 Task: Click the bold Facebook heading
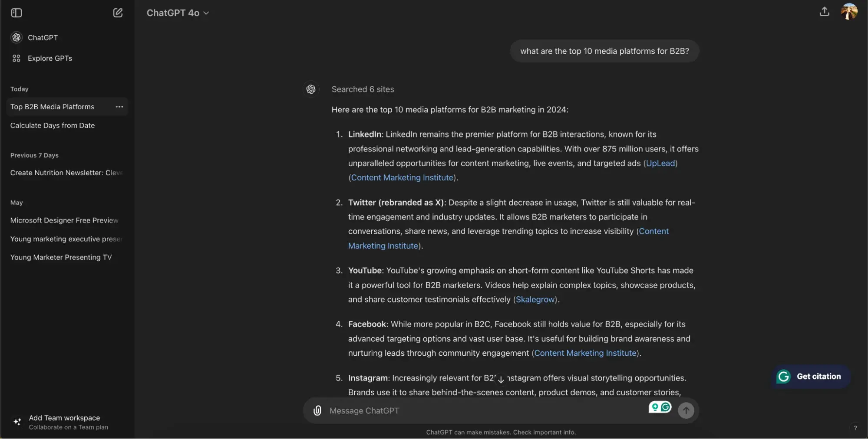pyautogui.click(x=367, y=324)
